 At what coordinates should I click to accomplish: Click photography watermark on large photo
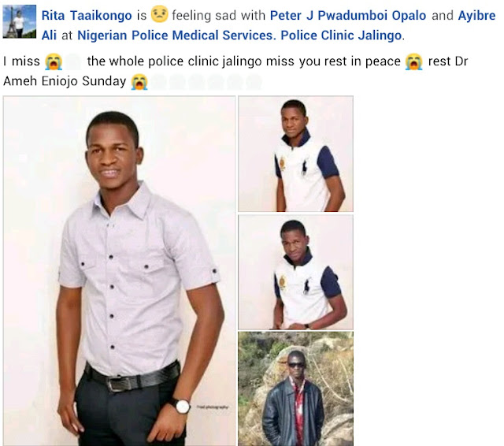pyautogui.click(x=213, y=407)
